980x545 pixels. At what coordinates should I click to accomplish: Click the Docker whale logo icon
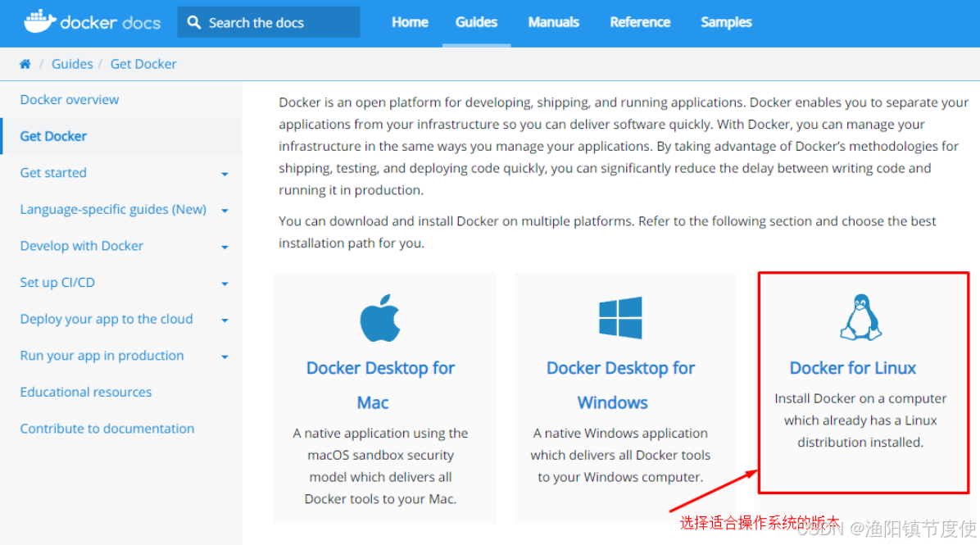(x=40, y=21)
